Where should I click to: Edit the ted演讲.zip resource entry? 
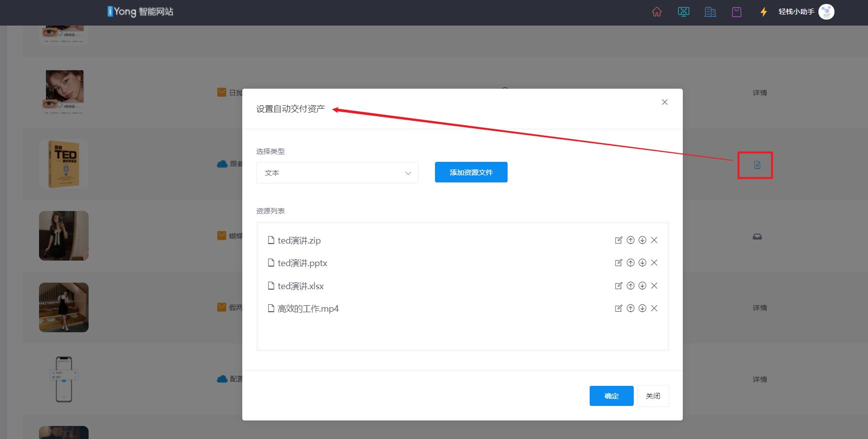(619, 240)
